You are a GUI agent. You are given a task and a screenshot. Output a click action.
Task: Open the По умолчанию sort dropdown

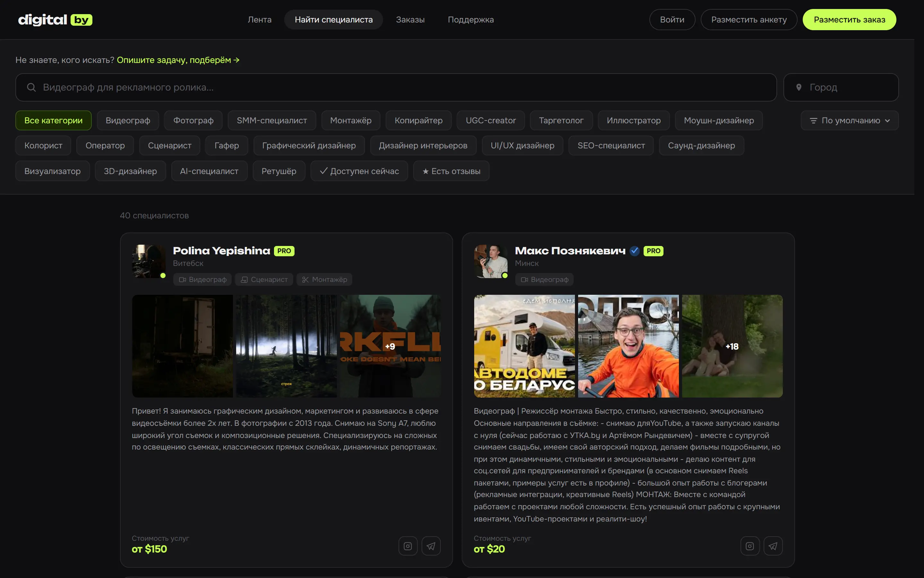[850, 120]
